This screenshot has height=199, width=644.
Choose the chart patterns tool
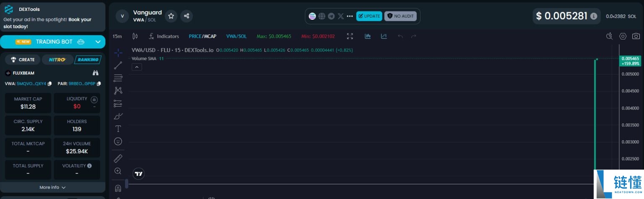118,90
